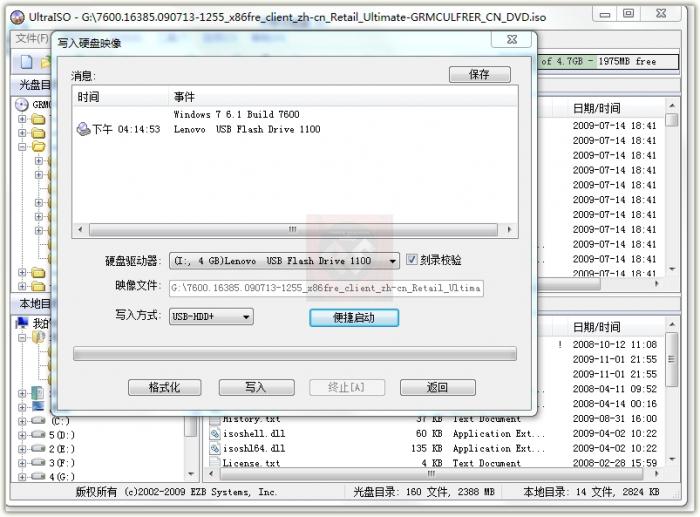
Task: Click the 光盘目录 status bar entry
Action: point(424,492)
